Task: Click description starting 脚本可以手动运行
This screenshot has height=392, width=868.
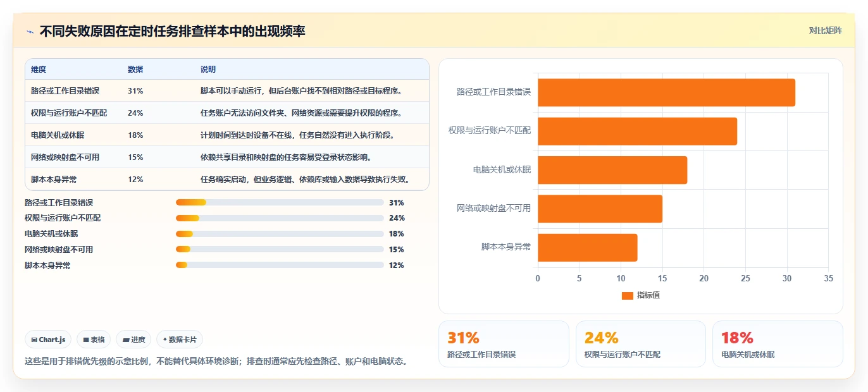Action: (302, 91)
